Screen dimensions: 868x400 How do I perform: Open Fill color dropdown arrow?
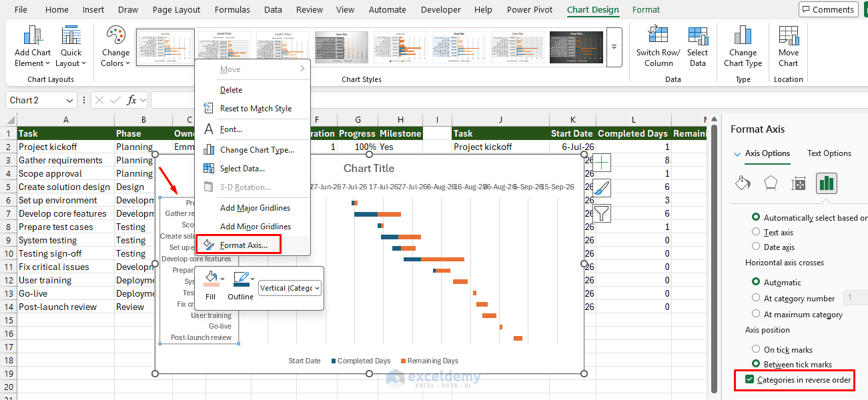coord(223,279)
